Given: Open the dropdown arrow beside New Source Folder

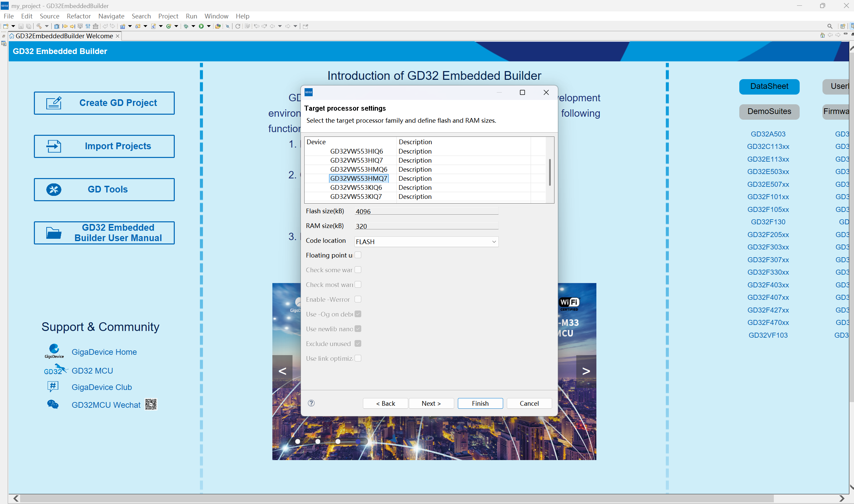Looking at the screenshot, I should click(x=145, y=26).
